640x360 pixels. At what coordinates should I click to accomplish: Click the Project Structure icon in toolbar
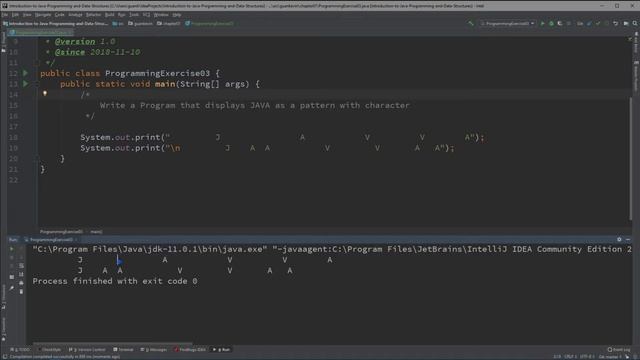point(626,24)
